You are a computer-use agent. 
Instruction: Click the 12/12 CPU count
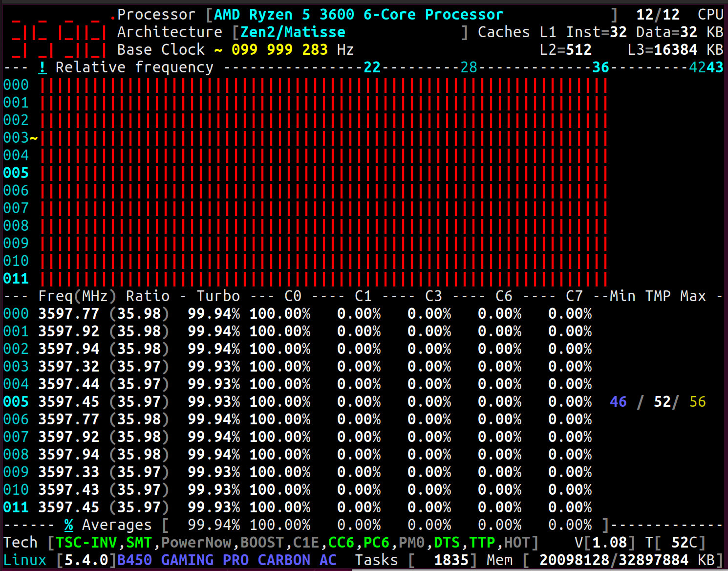point(658,15)
